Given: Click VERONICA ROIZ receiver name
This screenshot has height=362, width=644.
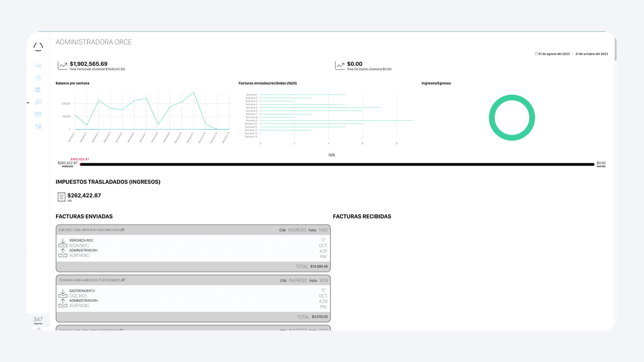Looking at the screenshot, I should coord(82,240).
